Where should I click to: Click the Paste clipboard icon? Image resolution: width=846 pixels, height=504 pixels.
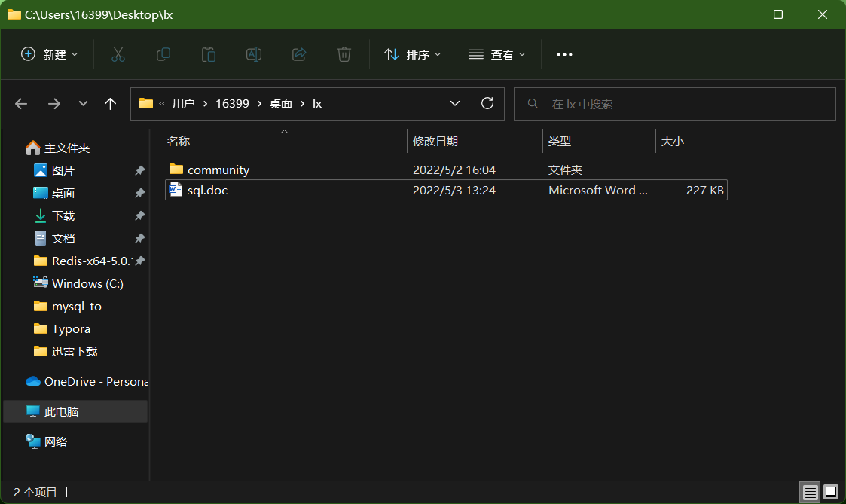208,54
